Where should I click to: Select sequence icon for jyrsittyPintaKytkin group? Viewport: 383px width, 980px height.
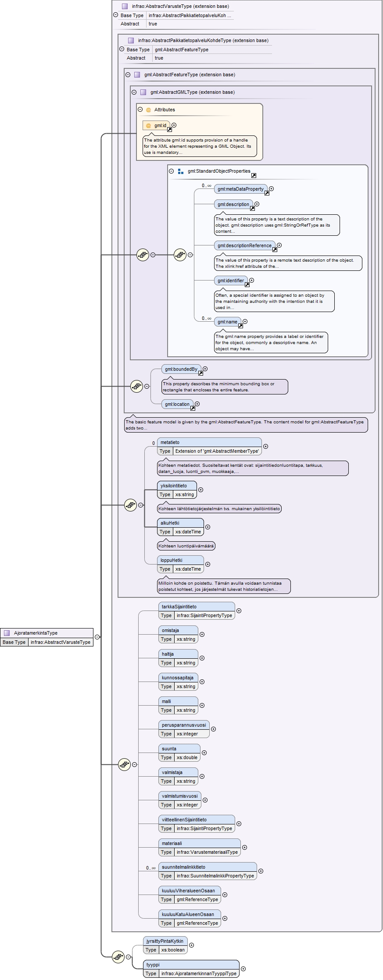click(x=118, y=957)
